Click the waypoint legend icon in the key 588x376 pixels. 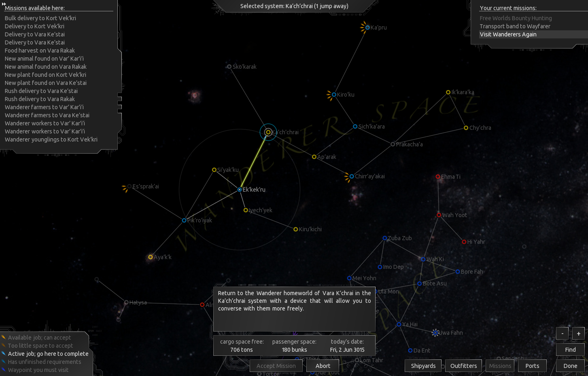(4, 370)
